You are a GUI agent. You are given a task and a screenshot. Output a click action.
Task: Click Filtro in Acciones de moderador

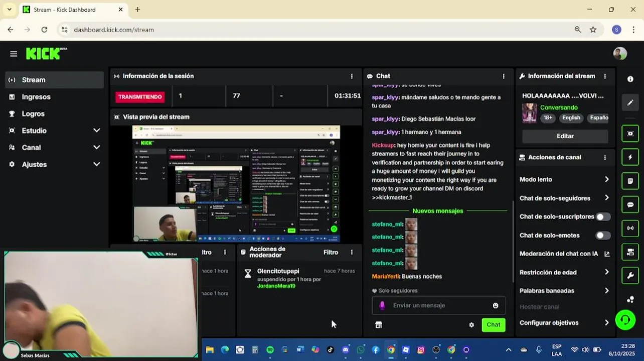(331, 252)
